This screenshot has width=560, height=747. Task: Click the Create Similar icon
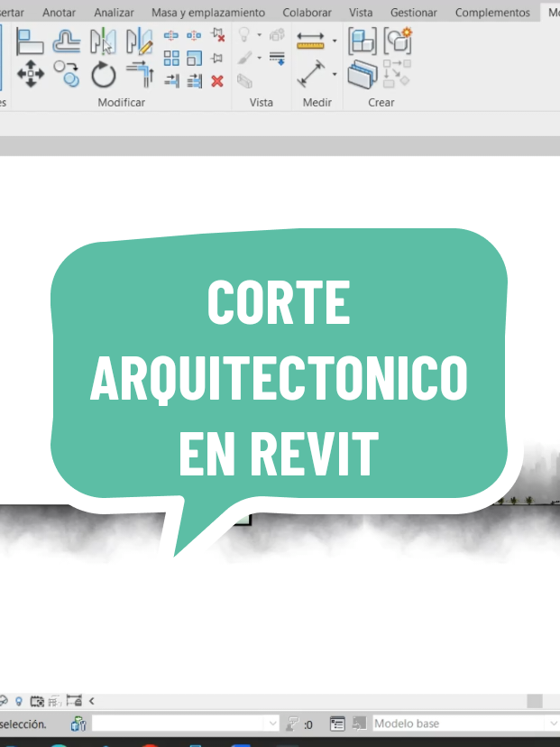point(397,74)
